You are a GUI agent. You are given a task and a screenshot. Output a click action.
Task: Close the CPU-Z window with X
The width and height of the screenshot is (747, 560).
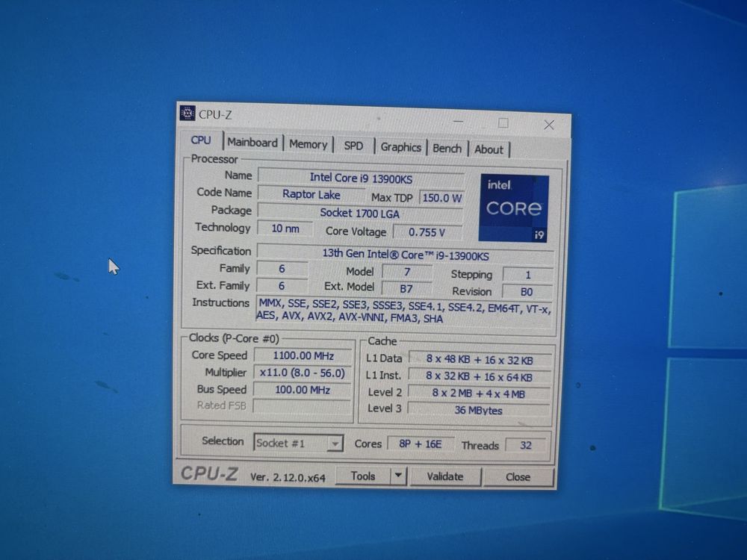pyautogui.click(x=549, y=125)
